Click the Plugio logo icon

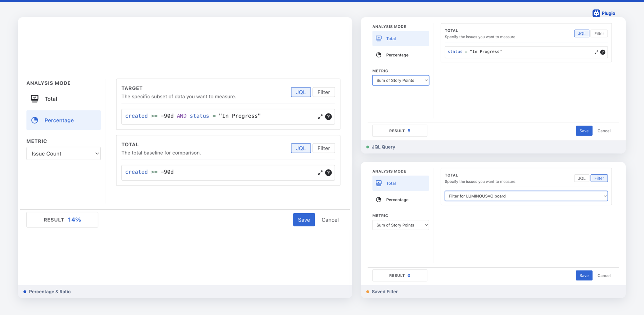point(596,13)
